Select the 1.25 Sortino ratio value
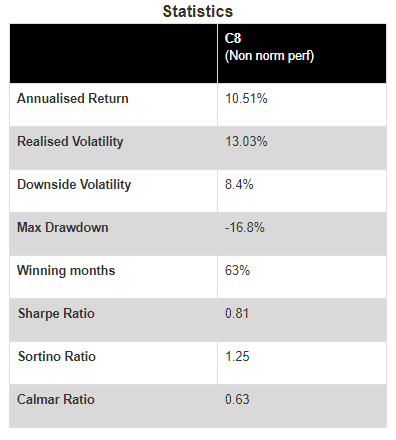Image resolution: width=396 pixels, height=440 pixels. 237,356
